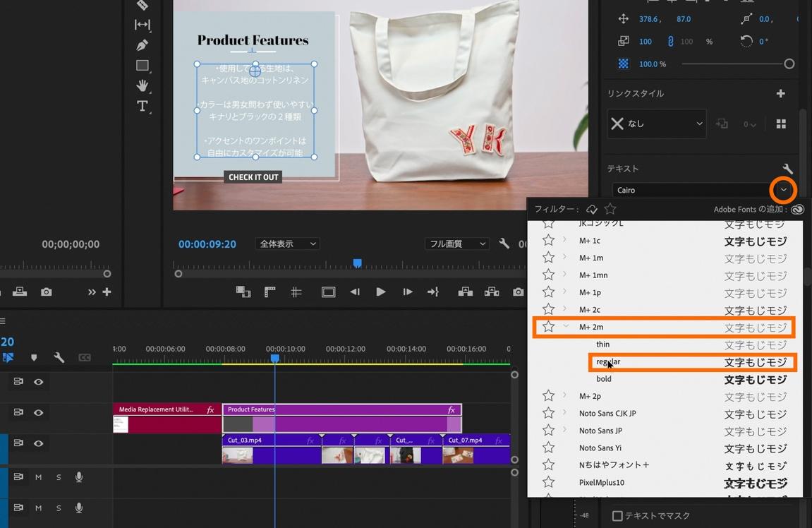Filter fonts by favorites star

(610, 209)
